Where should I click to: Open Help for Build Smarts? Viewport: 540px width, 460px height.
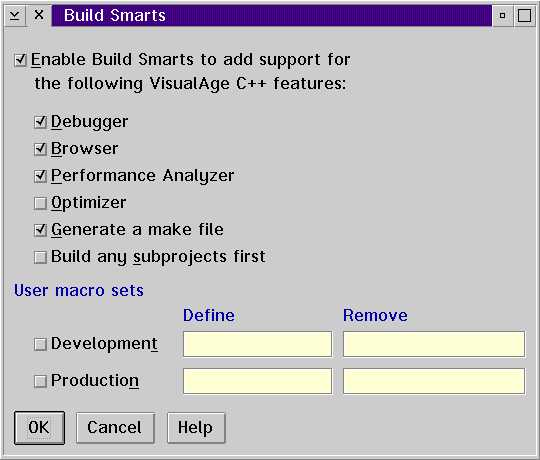pos(196,428)
